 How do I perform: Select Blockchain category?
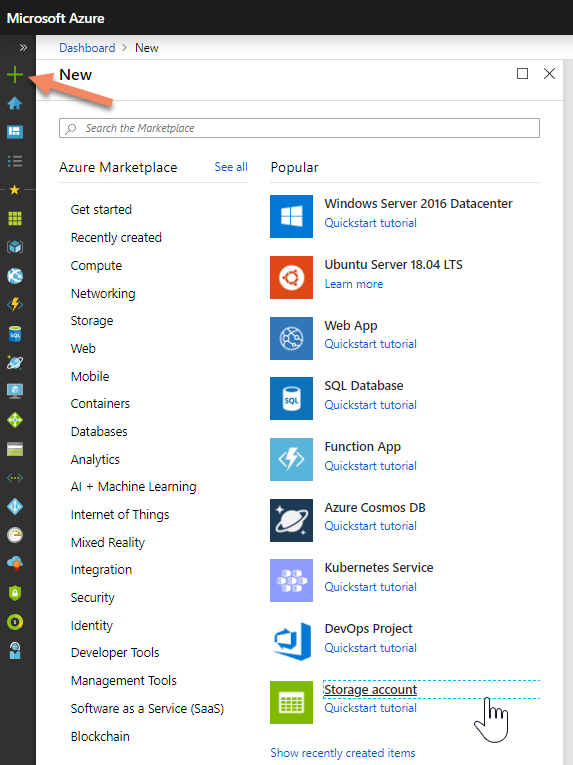(100, 736)
